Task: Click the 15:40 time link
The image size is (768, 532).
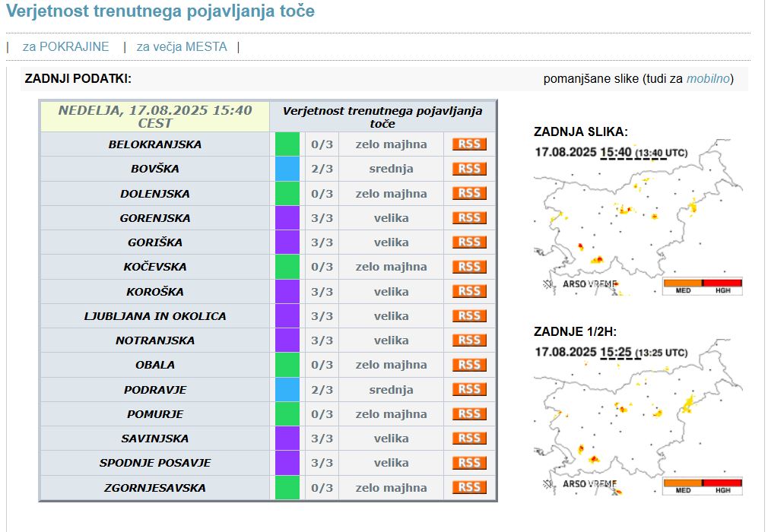Action: 616,152
